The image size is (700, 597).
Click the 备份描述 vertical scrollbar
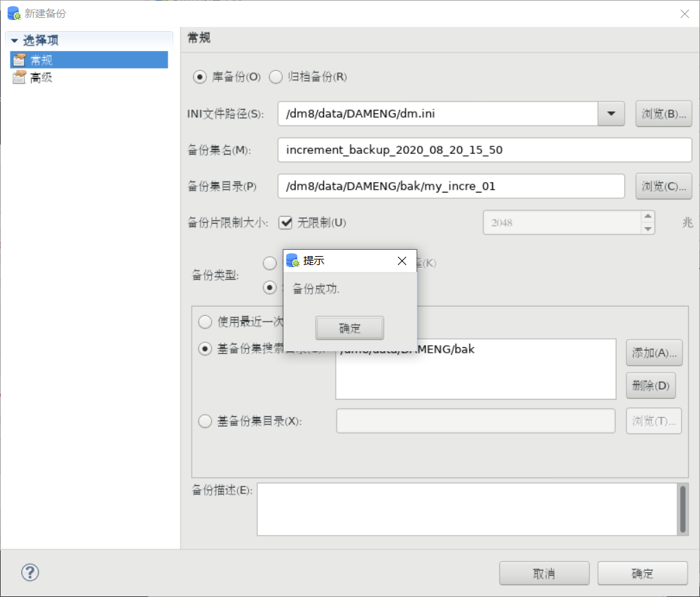[x=683, y=509]
